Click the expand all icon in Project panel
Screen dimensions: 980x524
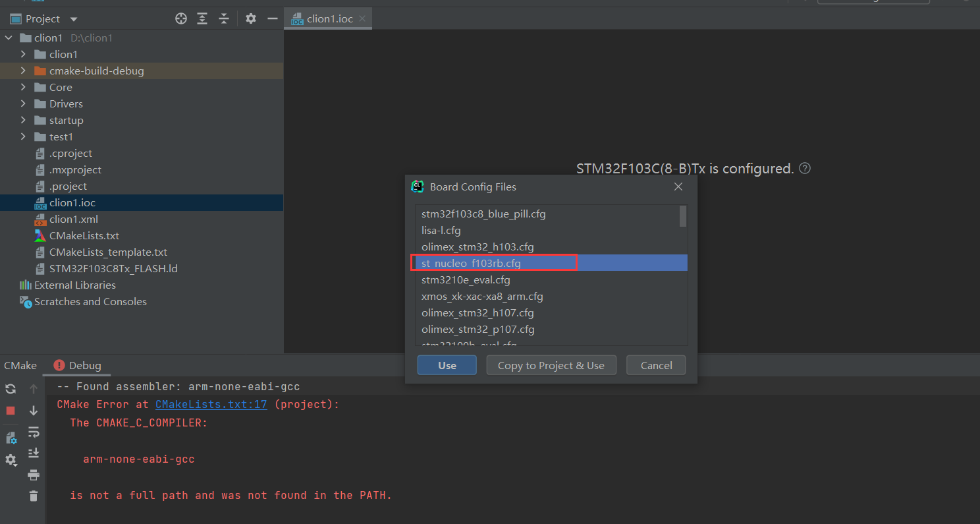pyautogui.click(x=202, y=18)
